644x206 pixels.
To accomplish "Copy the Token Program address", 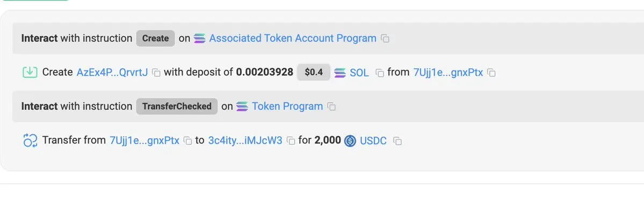I will [x=331, y=107].
